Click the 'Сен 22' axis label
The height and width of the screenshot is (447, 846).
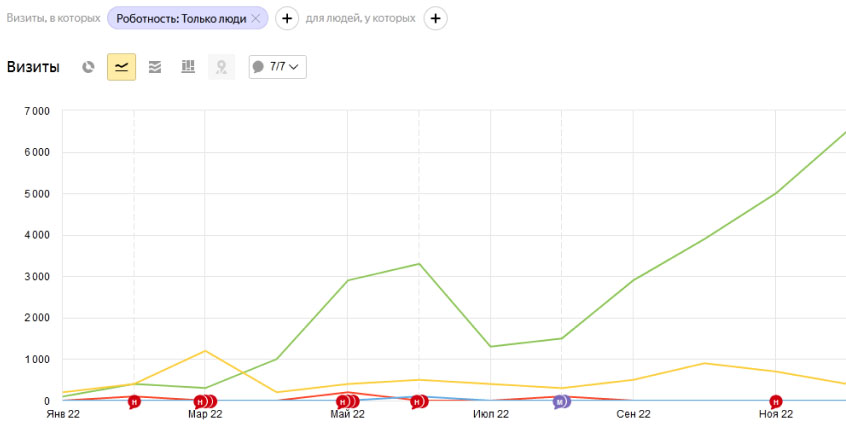633,414
